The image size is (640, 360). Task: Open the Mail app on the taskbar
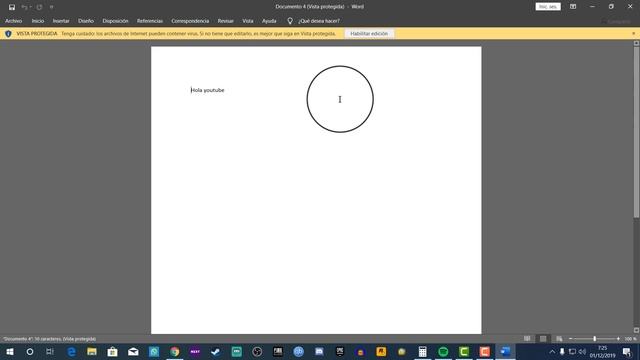tap(133, 351)
